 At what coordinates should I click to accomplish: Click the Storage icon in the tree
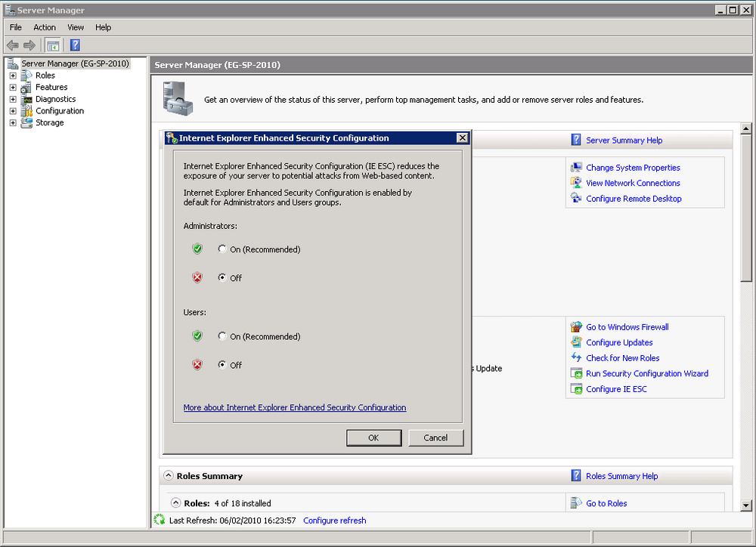point(26,122)
